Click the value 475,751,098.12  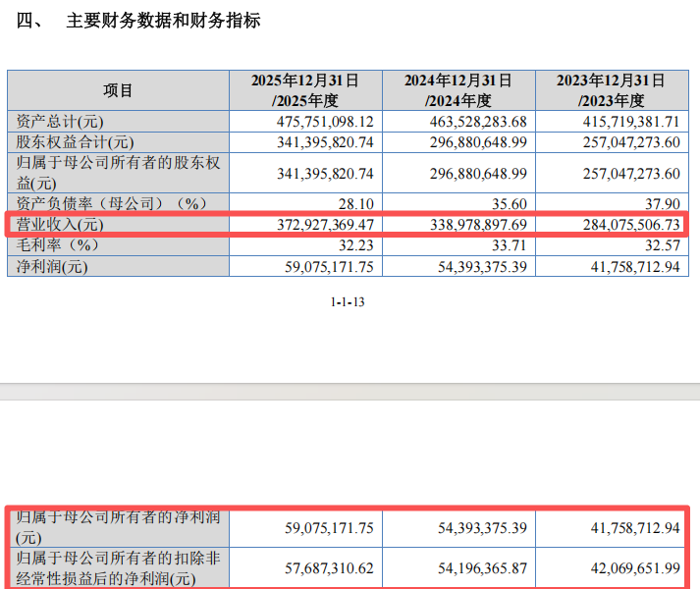pos(325,122)
